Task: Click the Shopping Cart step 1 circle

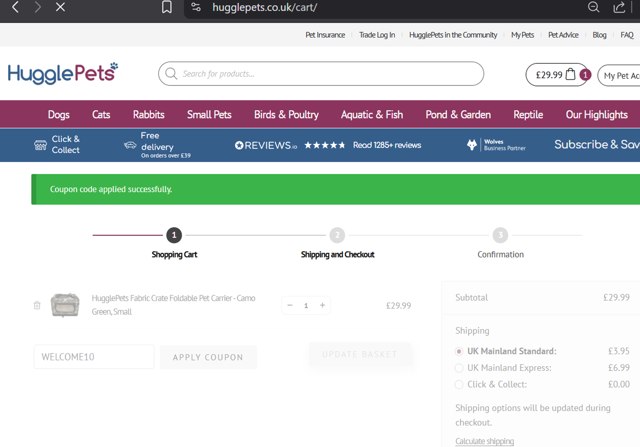Action: pyautogui.click(x=174, y=235)
